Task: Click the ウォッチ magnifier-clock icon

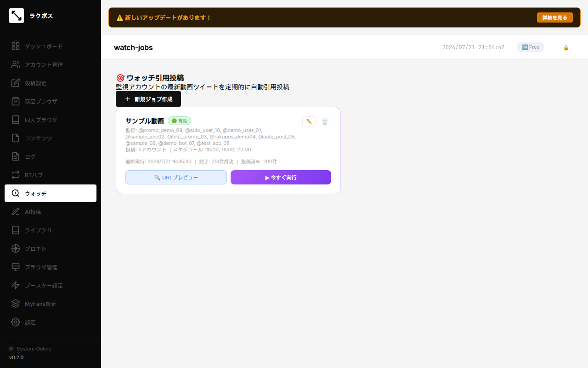Action: 16,193
